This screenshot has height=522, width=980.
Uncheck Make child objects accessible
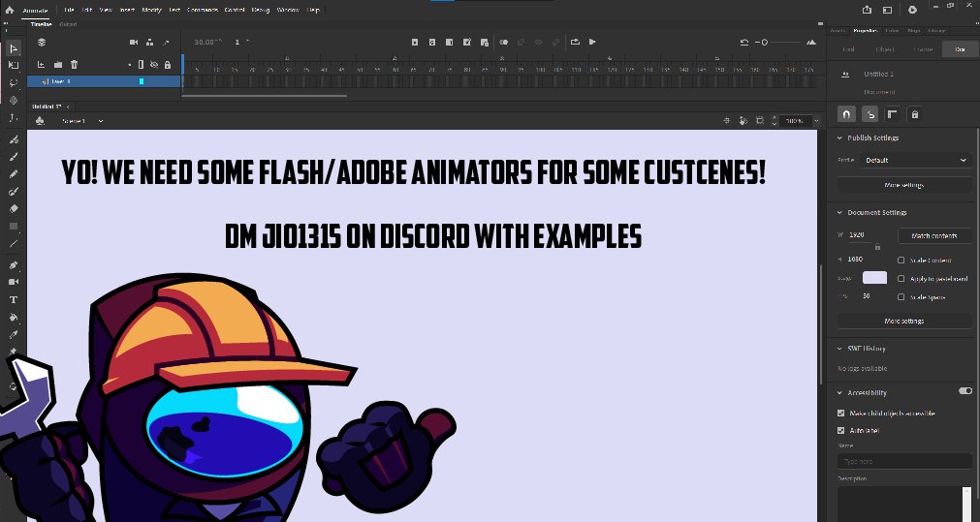(x=840, y=414)
